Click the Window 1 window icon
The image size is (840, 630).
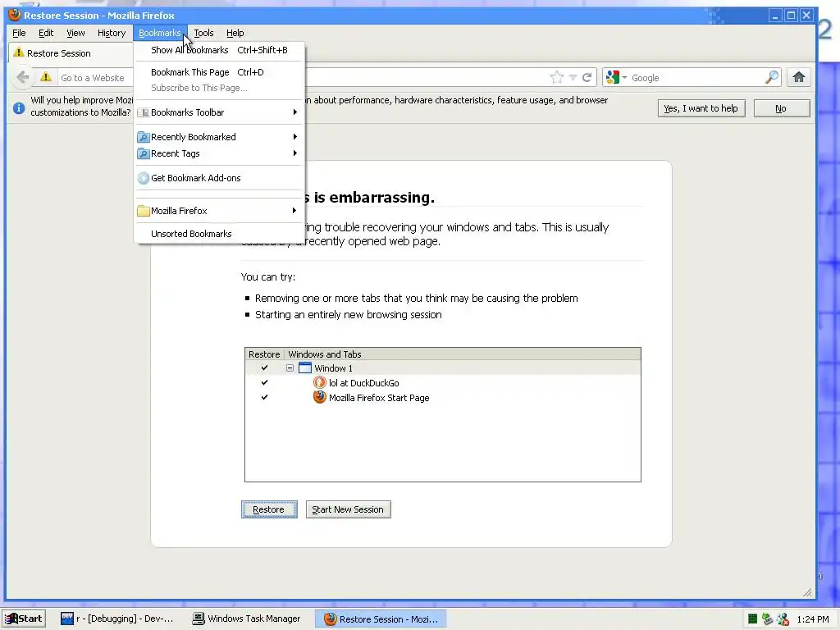pyautogui.click(x=305, y=368)
